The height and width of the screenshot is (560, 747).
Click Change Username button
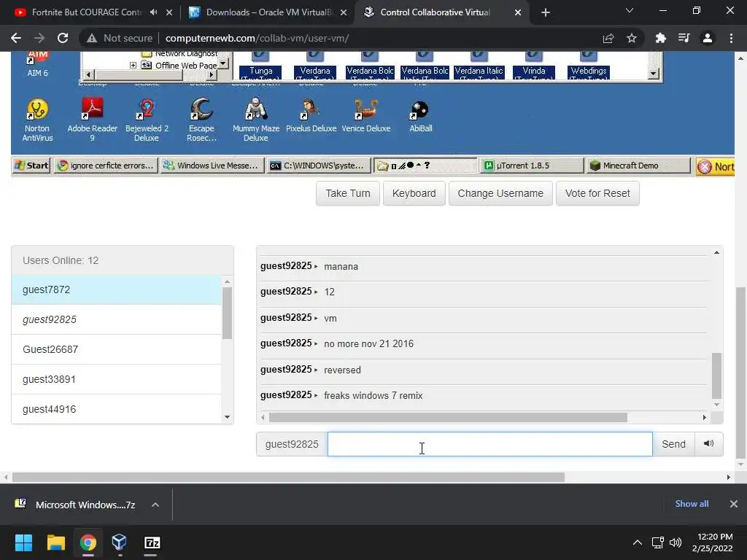[500, 193]
